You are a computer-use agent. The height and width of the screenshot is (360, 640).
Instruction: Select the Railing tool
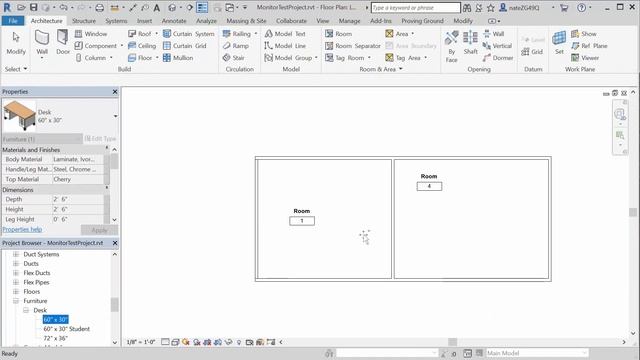pos(237,33)
